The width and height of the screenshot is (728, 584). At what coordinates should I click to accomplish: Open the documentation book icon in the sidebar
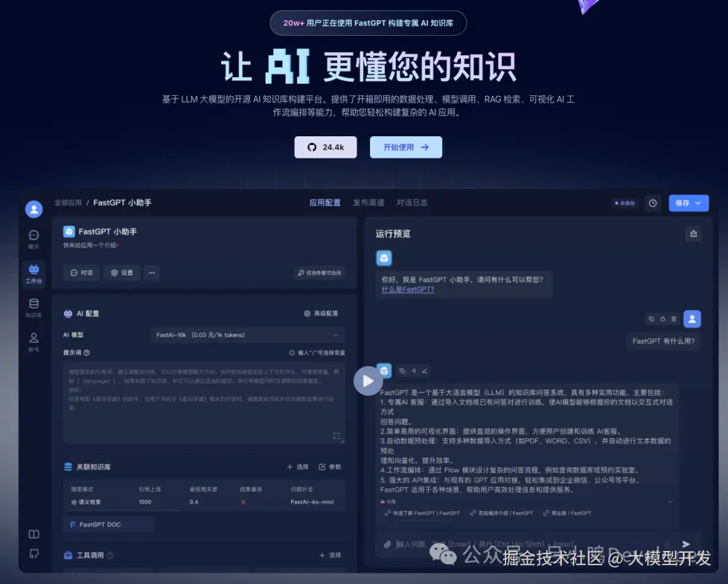pyautogui.click(x=34, y=534)
